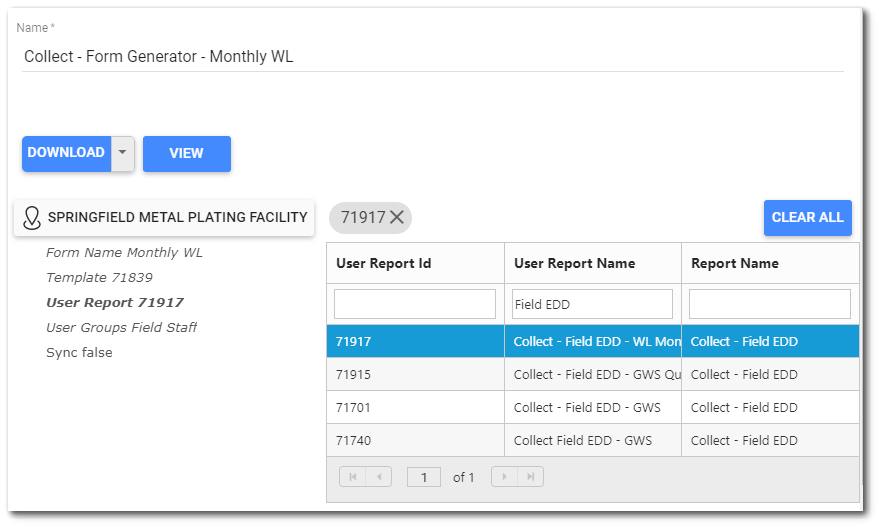Click the 71917 selection chip label

click(x=363, y=217)
